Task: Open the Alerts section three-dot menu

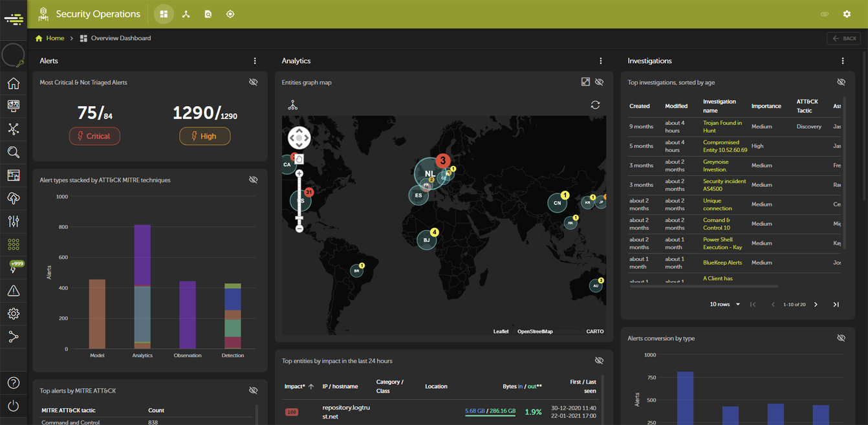Action: point(255,61)
